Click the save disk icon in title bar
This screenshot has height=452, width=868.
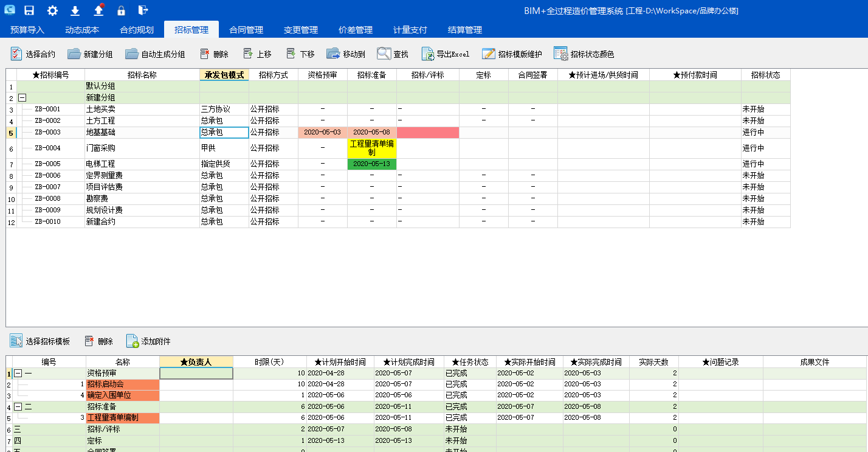(x=29, y=10)
